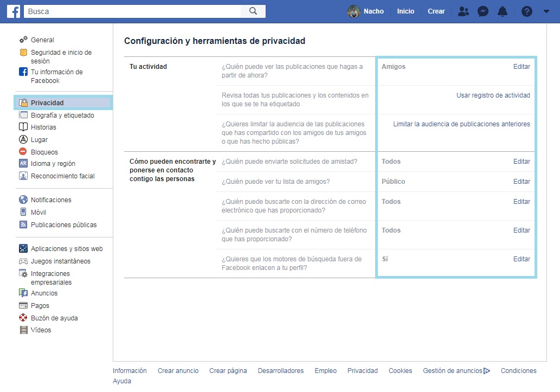Expand the account dropdown arrow in top bar
The width and height of the screenshot is (560, 392).
546,11
